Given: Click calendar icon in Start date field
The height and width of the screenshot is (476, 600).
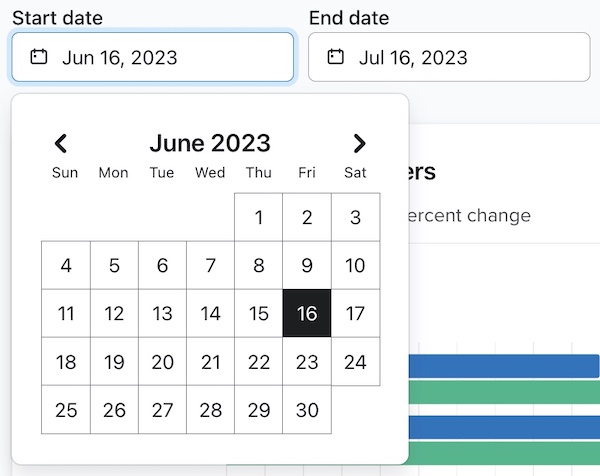Looking at the screenshot, I should [39, 57].
